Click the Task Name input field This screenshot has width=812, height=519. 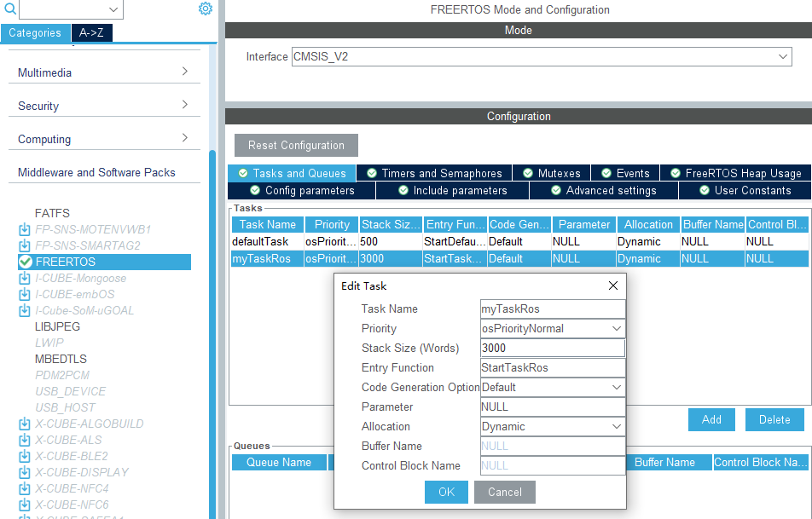coord(553,309)
